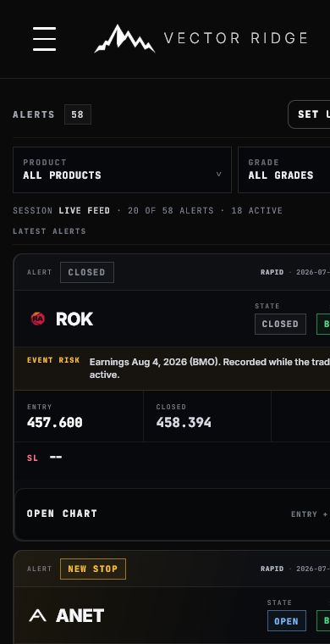Viewport: 330px width, 644px height.
Task: Click the Earnings Aug 4, 2026 note
Action: [x=210, y=369]
